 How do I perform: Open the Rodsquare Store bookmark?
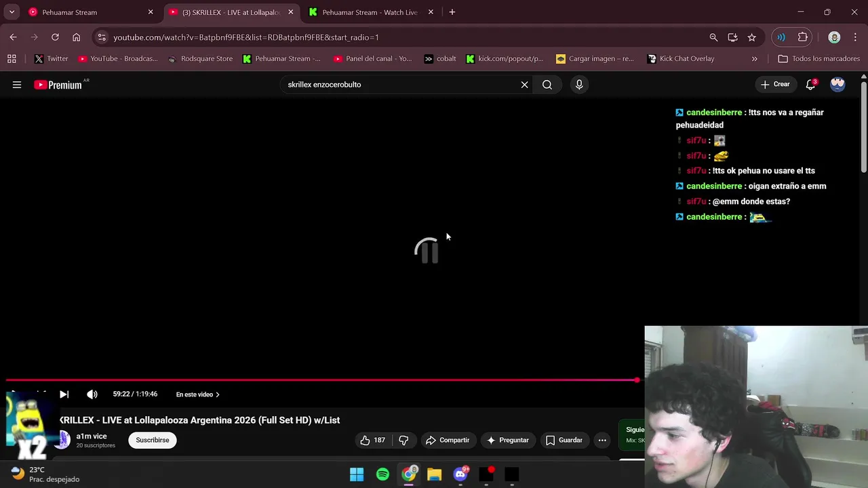click(200, 58)
